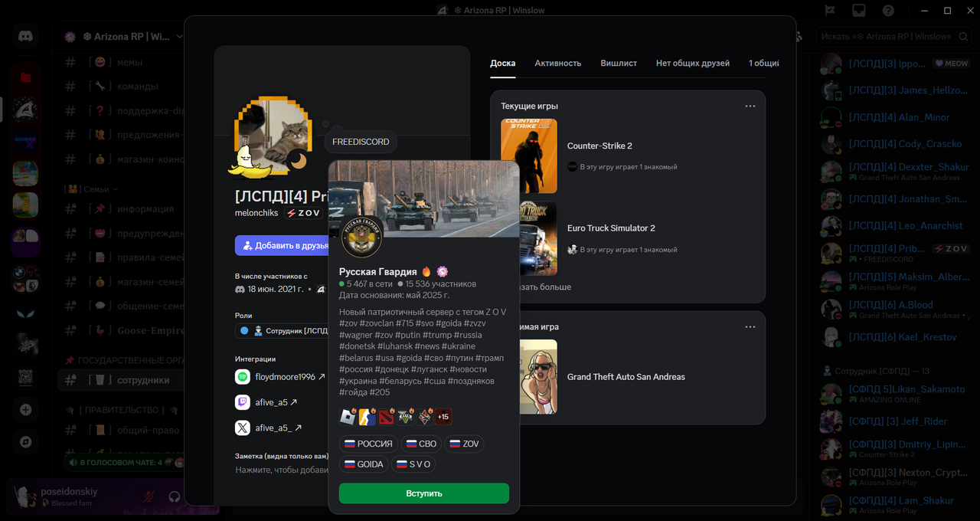Open the inbox icon in title bar

(x=859, y=11)
